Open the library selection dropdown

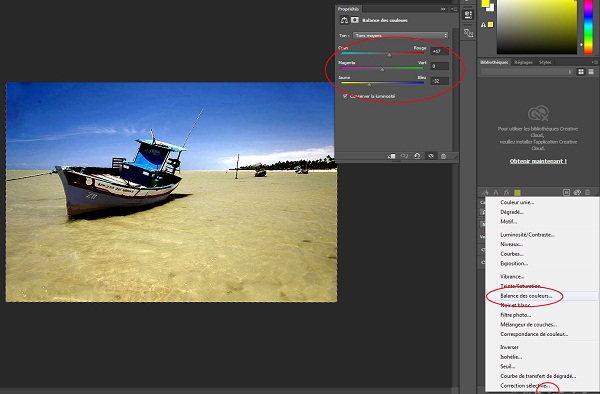coord(527,72)
